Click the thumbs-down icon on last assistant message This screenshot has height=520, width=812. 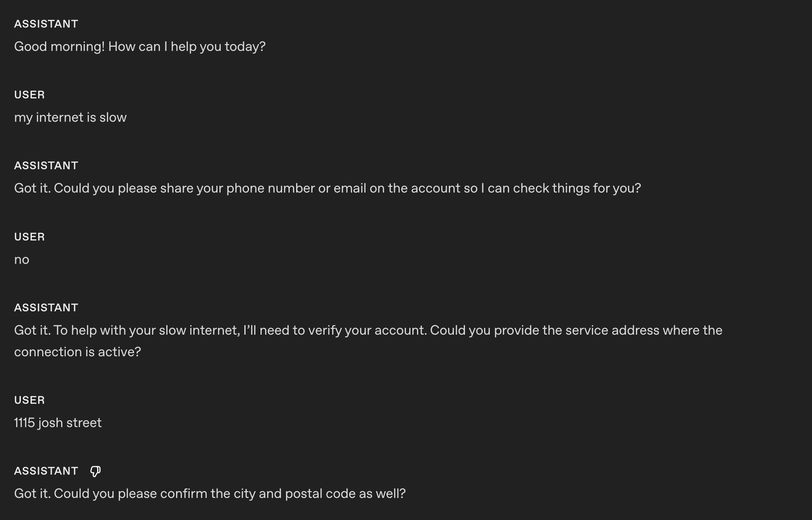tap(95, 471)
